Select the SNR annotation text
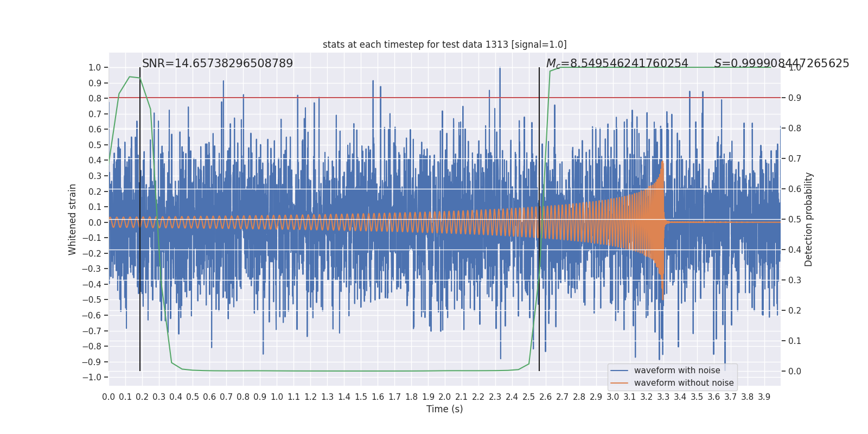Image resolution: width=868 pixels, height=434 pixels. coord(217,63)
